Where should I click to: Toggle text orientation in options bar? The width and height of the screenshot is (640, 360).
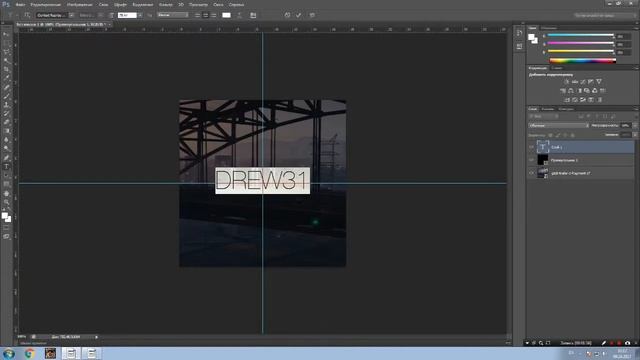coord(27,15)
